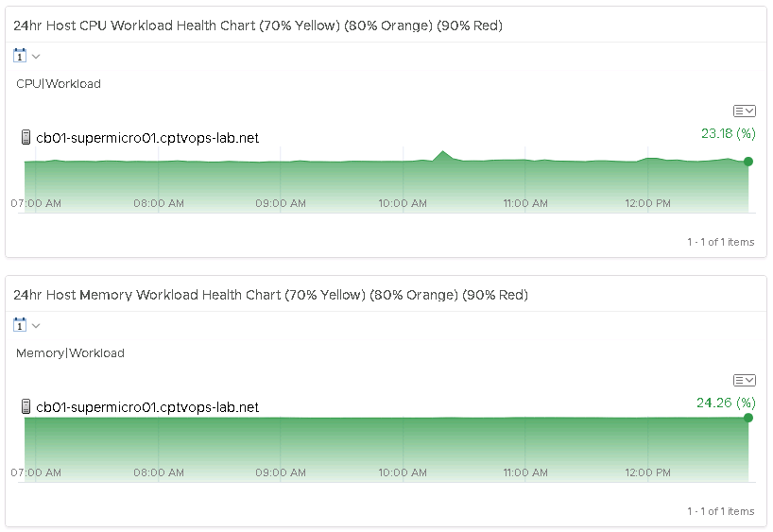Open the chart options menu above the 24.26 (%) value

click(744, 380)
